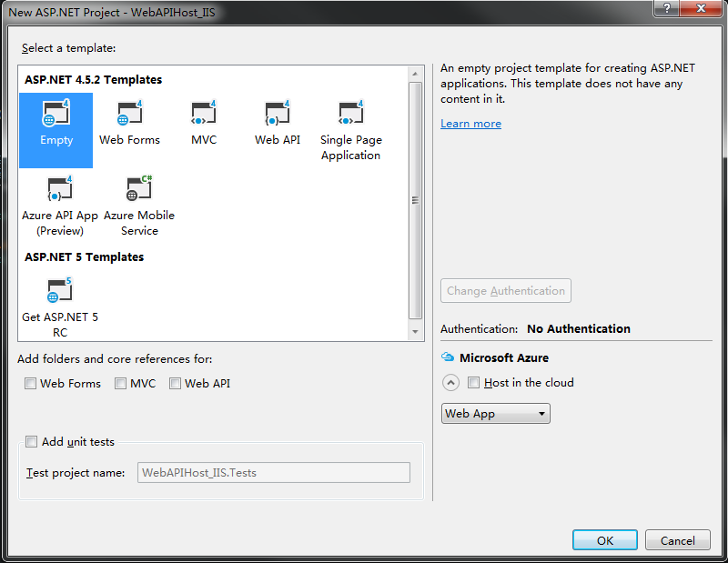Click template list scroll-up arrow
Screen dimensions: 728x563
pos(415,74)
